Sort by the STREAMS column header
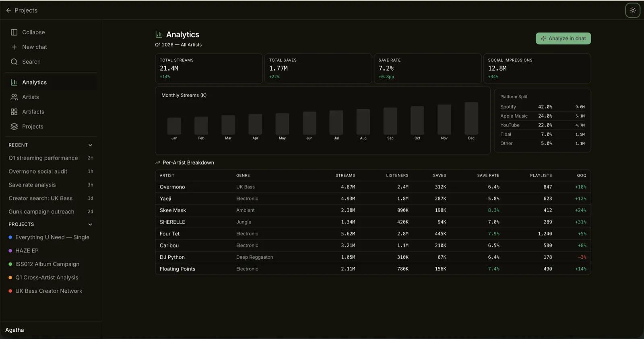Screen dimensions: 644x339 coord(345,176)
